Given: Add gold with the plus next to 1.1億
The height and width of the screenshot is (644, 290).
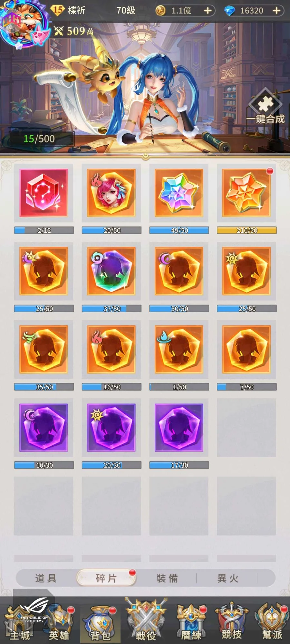Looking at the screenshot, I should (208, 11).
